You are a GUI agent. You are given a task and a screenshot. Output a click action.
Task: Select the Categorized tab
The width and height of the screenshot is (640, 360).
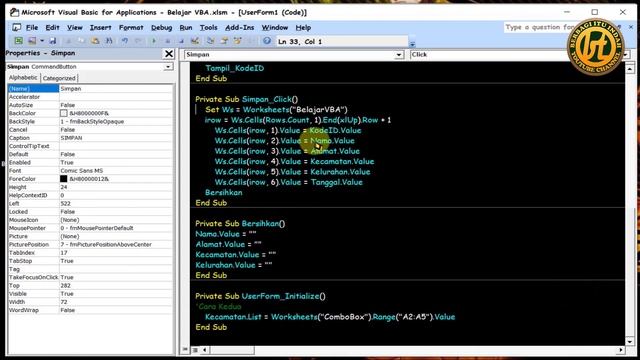click(x=59, y=78)
